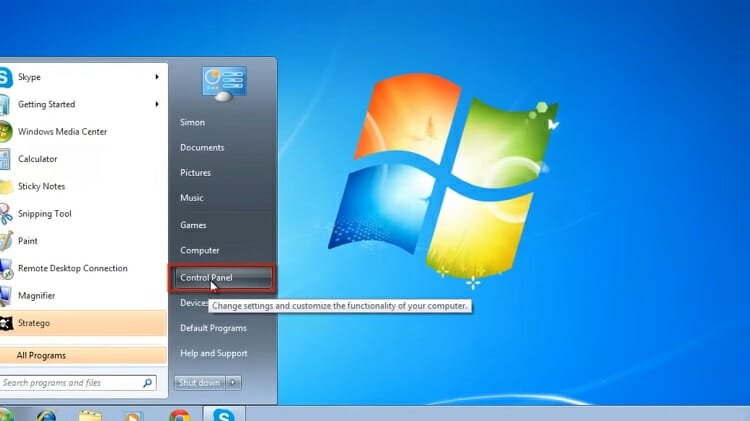
Task: Click the Search programs and files box
Action: tap(78, 383)
